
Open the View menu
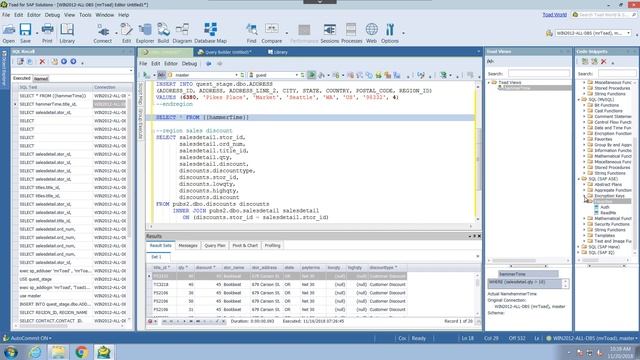69,15
